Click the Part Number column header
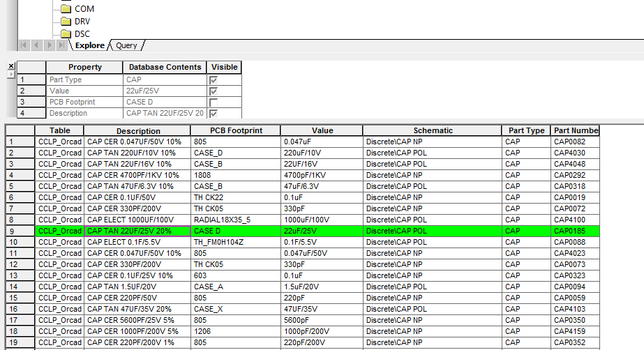The width and height of the screenshot is (644, 350). tap(575, 130)
